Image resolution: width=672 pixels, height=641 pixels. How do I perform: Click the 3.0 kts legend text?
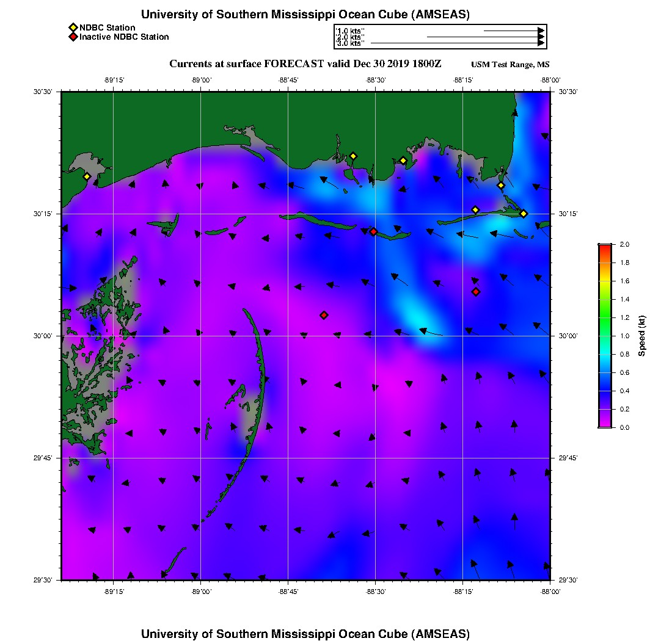(350, 43)
